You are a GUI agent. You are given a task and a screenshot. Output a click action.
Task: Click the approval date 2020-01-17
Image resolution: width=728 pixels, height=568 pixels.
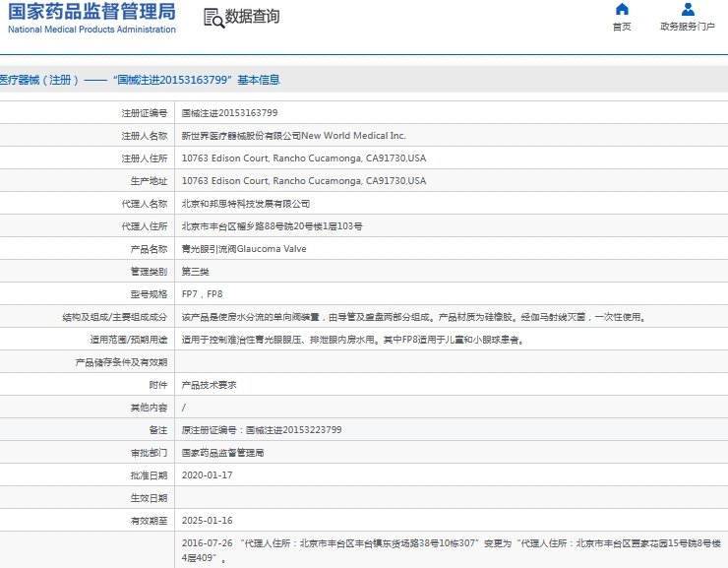click(x=207, y=475)
